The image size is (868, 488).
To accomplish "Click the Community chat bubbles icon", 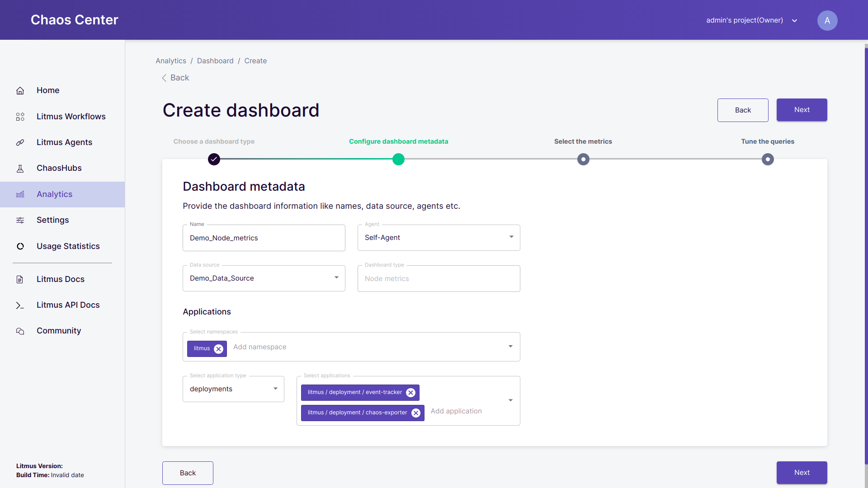I will tap(20, 331).
